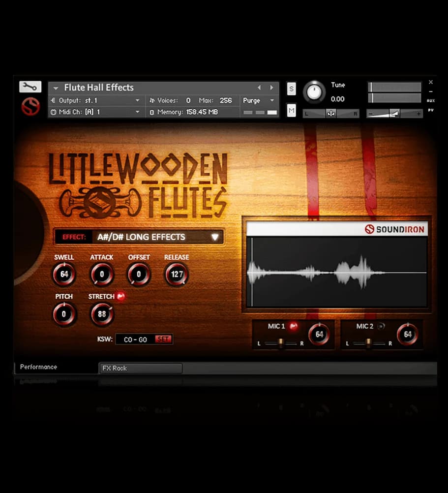
Task: Open the EFFECT selection dropdown
Action: 214,237
